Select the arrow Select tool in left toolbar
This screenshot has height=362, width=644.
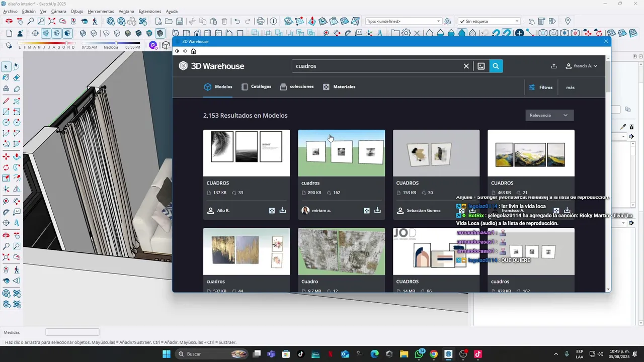6,67
